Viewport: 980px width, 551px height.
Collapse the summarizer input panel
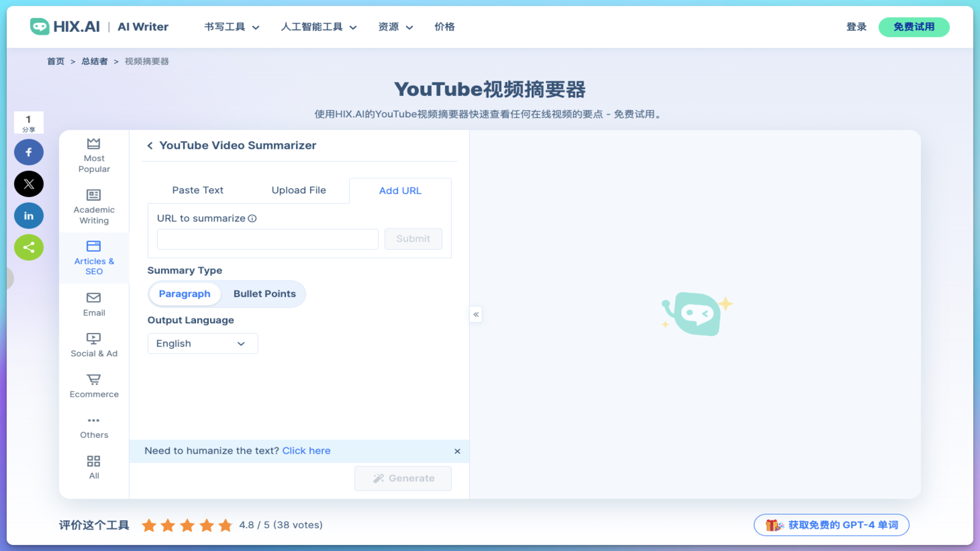tap(476, 314)
